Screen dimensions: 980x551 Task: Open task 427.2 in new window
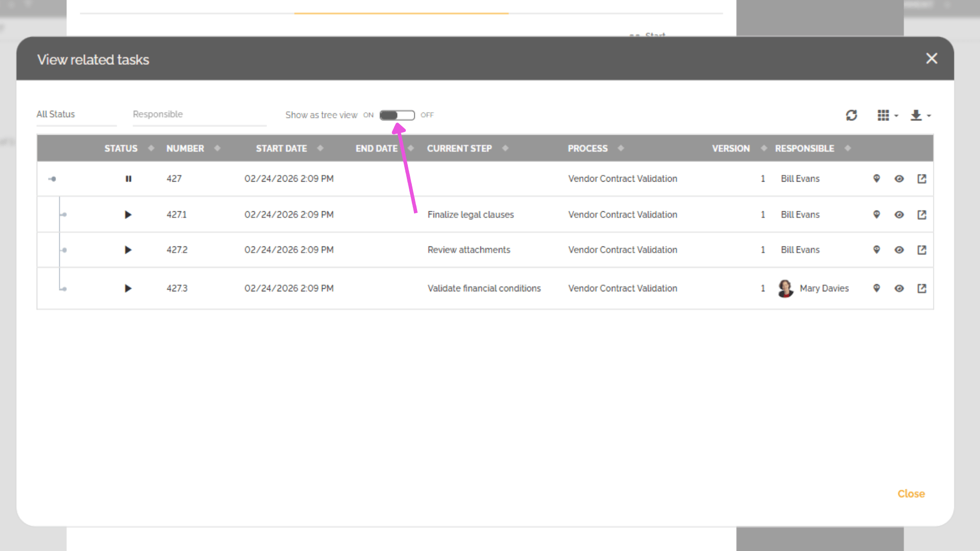click(x=922, y=250)
